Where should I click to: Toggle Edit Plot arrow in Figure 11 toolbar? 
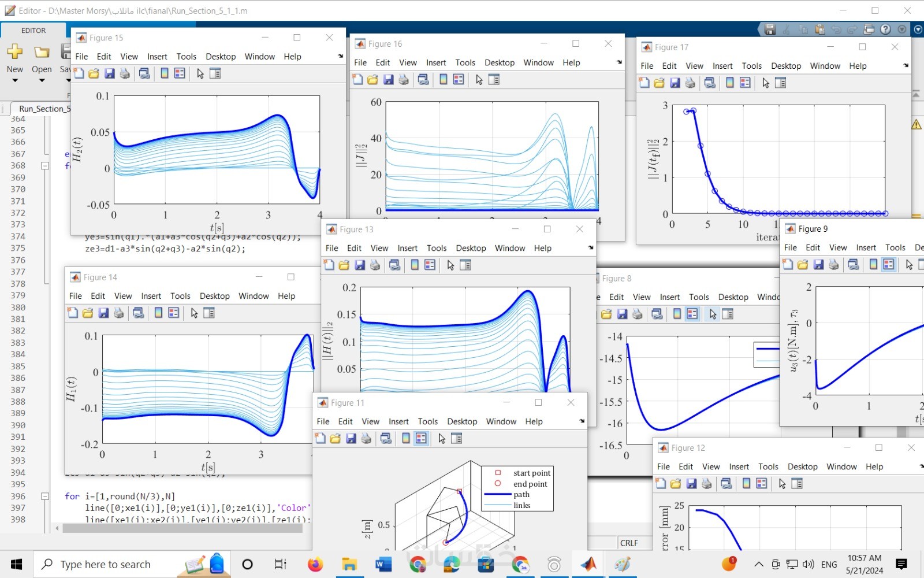[442, 438]
